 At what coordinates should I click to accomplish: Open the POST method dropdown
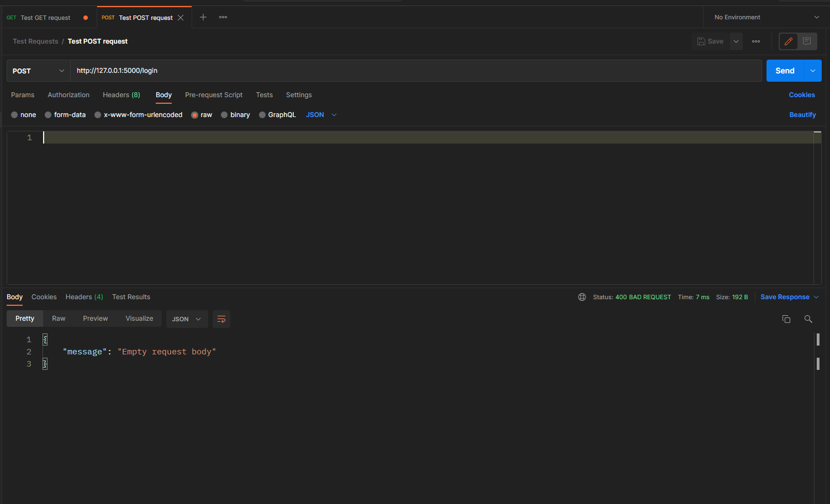39,71
